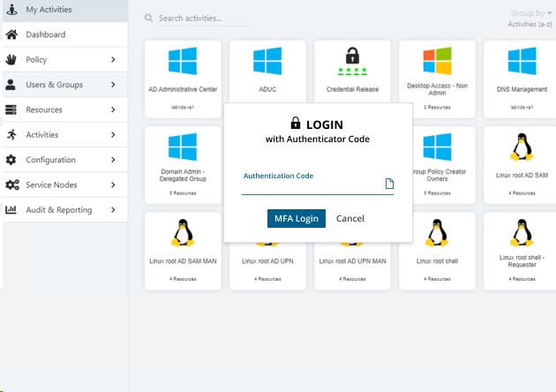Click the Group Policy Creator Owners Windows logo
This screenshot has width=556, height=392.
(x=437, y=147)
